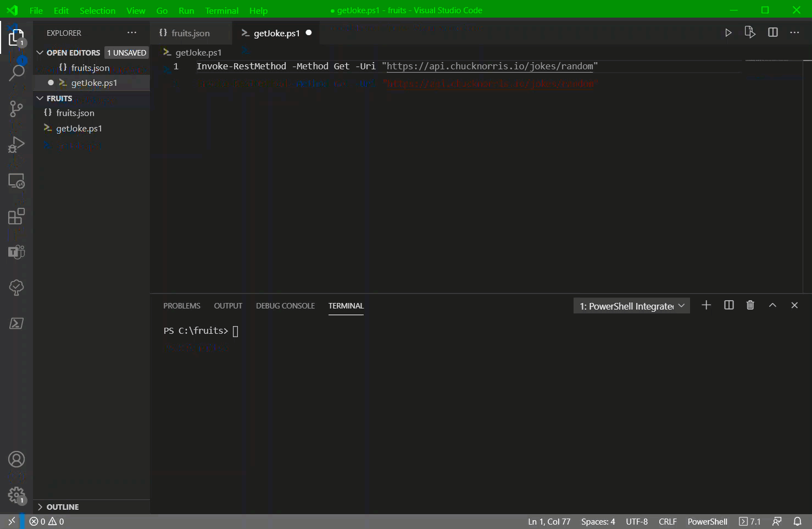Open the Help menu
This screenshot has width=812, height=529.
coord(258,10)
